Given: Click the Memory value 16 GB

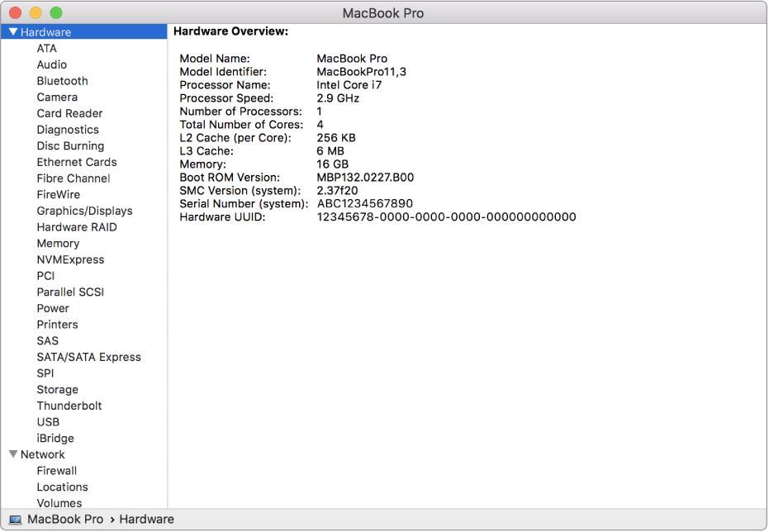Looking at the screenshot, I should [333, 164].
